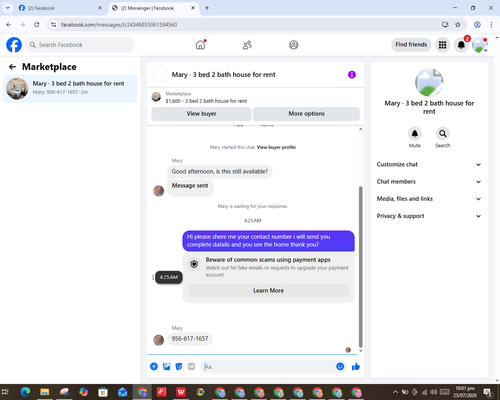Open the Windows notification center
The image size is (500, 400).
[x=487, y=392]
